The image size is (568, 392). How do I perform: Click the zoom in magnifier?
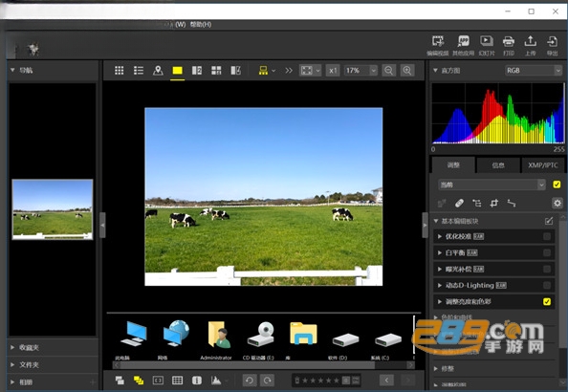407,71
